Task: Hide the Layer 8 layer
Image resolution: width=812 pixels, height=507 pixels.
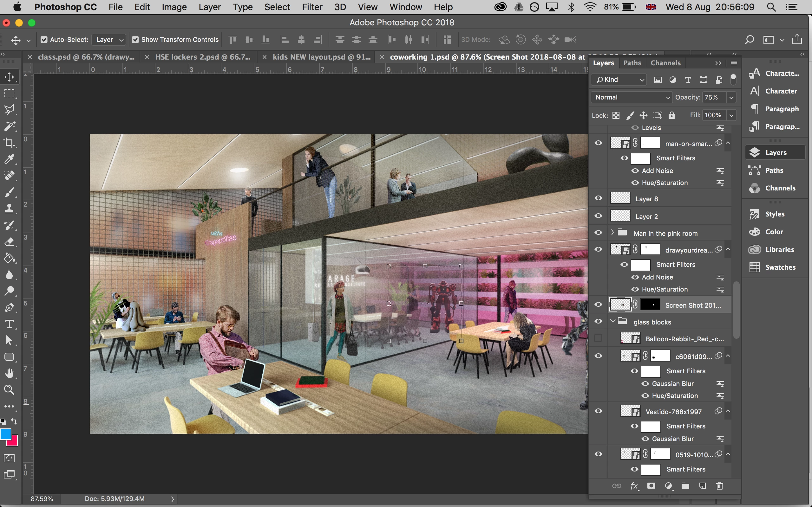Action: (x=598, y=198)
